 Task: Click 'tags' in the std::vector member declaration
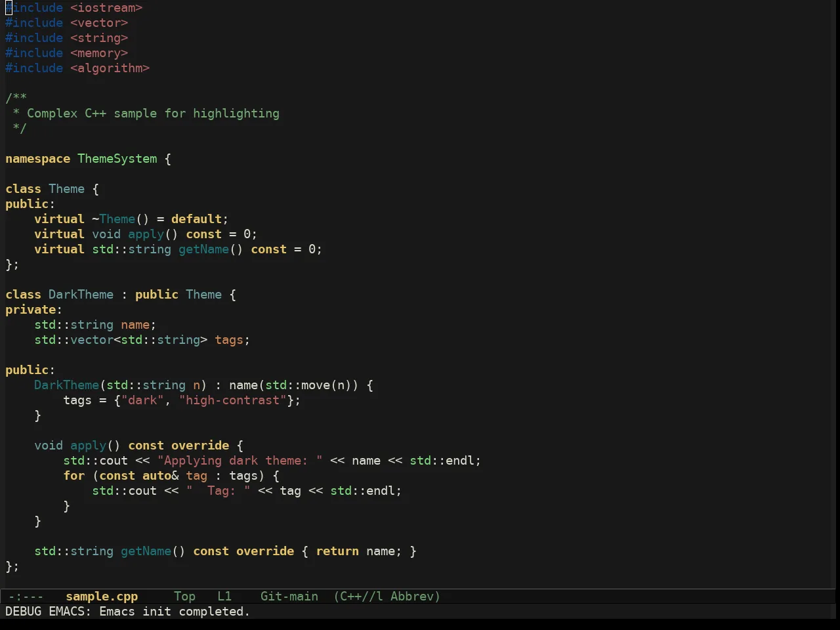point(229,340)
